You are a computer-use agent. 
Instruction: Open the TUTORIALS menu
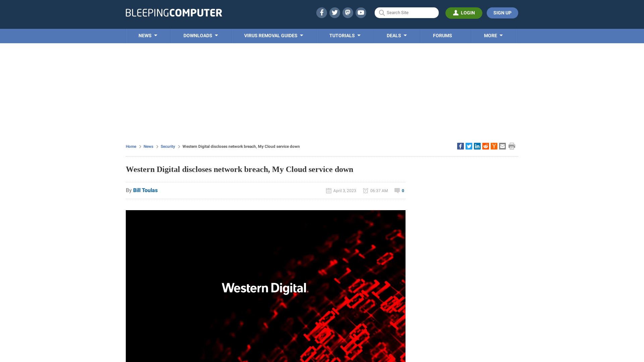[x=345, y=36]
